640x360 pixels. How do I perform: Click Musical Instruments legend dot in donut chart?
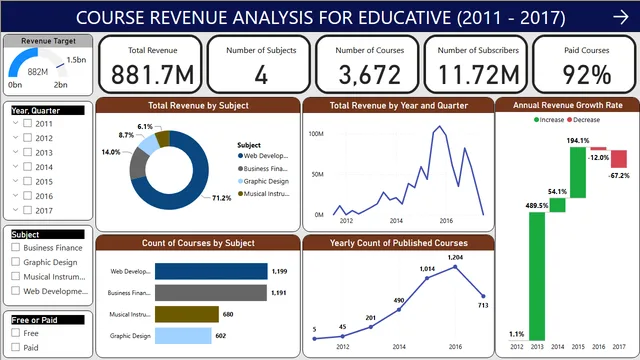(x=240, y=194)
